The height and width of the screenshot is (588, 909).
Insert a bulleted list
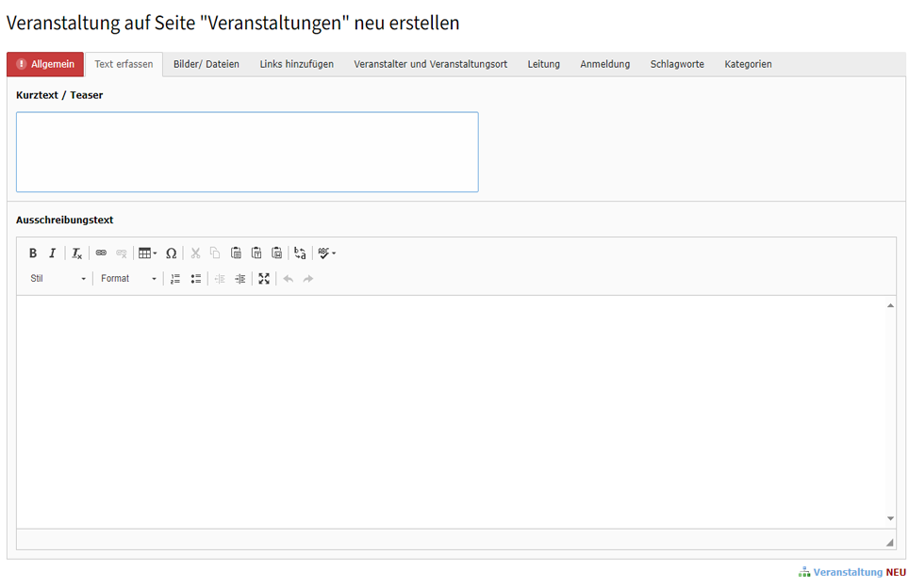coord(196,279)
